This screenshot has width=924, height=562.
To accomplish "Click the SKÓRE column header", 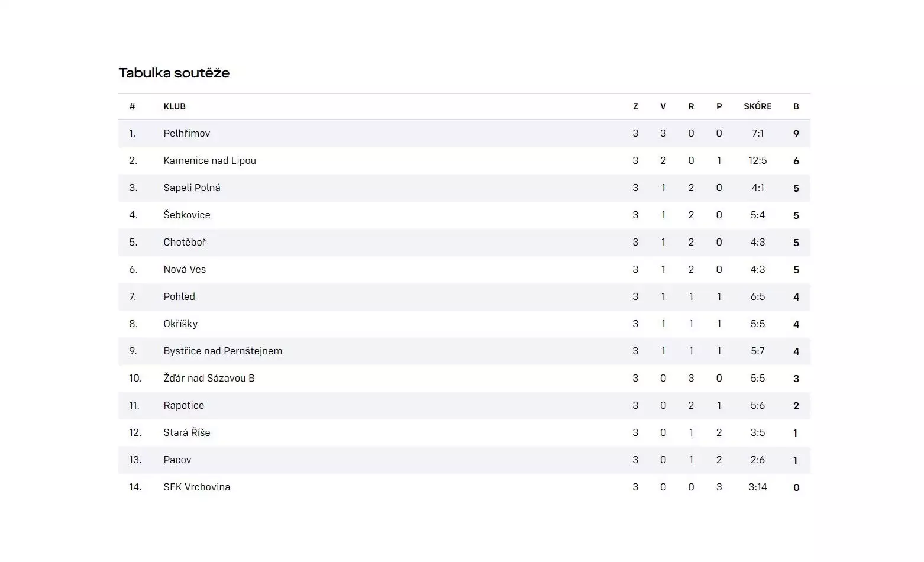I will pos(758,106).
